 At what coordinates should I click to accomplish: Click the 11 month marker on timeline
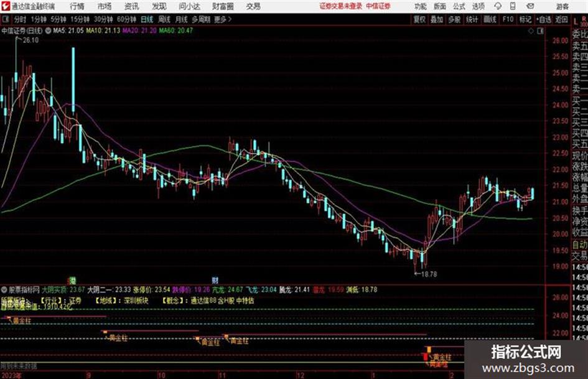click(222, 375)
